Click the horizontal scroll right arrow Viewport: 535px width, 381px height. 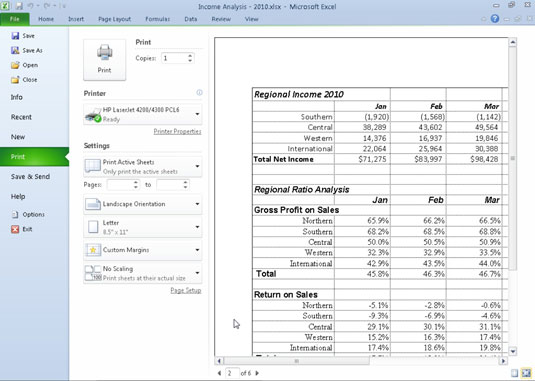503,361
